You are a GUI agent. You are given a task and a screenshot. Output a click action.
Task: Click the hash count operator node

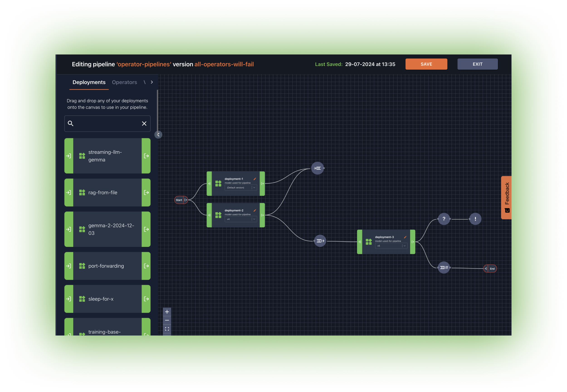[444, 267]
